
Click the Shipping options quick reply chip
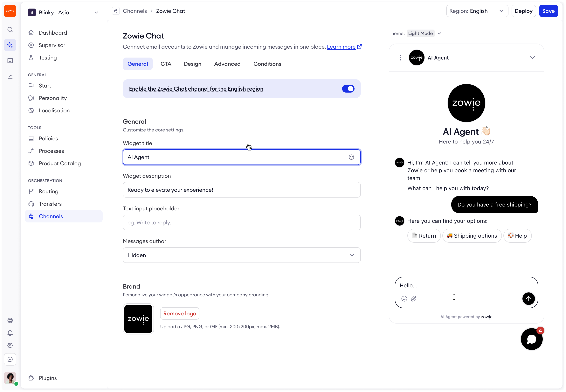(472, 236)
